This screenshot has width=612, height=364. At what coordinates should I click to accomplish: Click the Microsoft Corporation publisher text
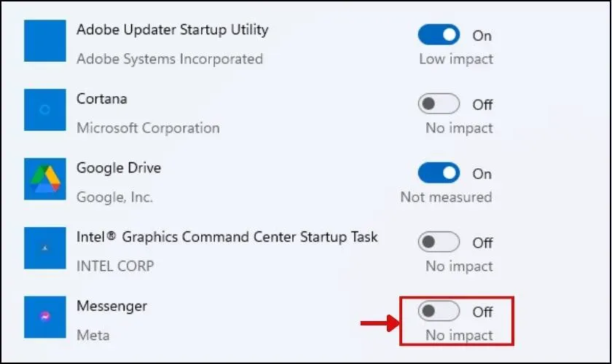pos(148,128)
